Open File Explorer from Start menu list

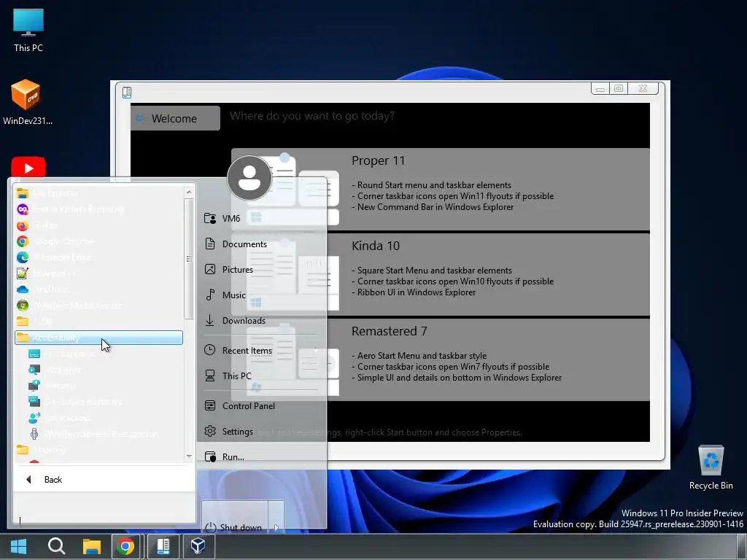point(98,192)
